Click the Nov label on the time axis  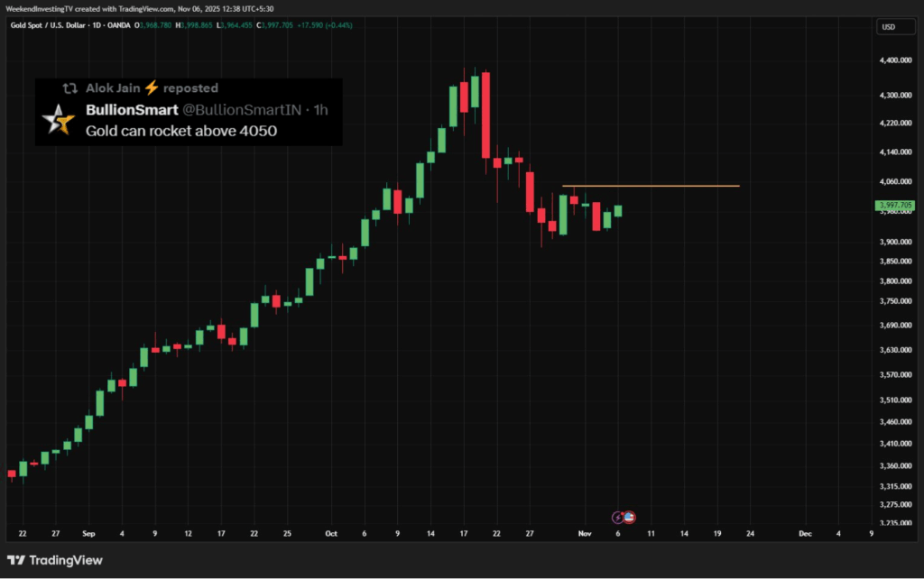point(585,533)
